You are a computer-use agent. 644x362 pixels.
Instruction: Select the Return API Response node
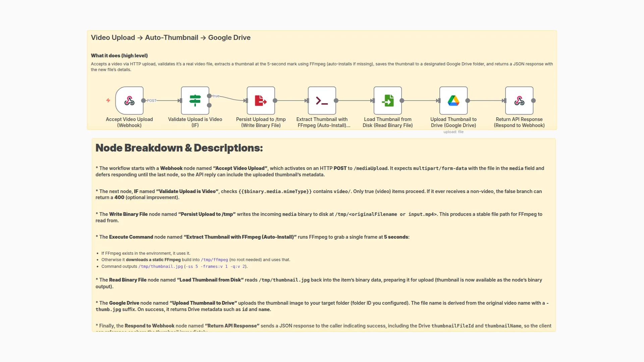tap(519, 101)
